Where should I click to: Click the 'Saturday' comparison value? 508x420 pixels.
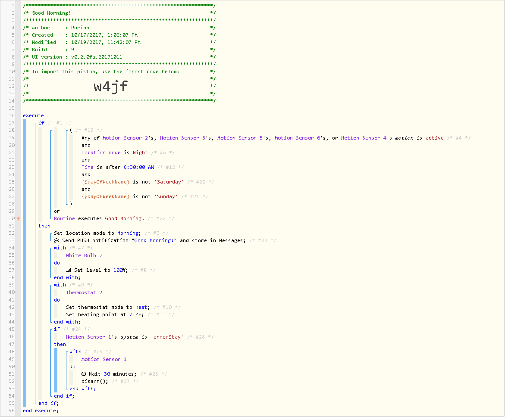coord(169,182)
